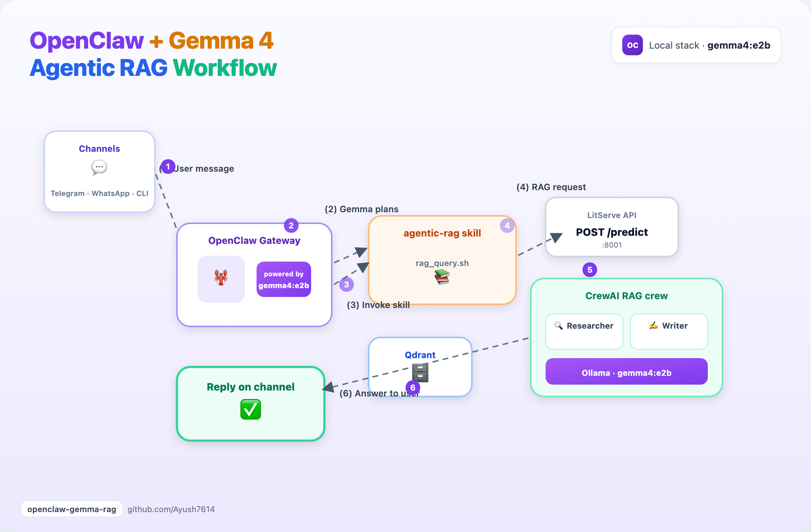Image resolution: width=811 pixels, height=532 pixels.
Task: Click the '(2) Gemma plans' label
Action: pyautogui.click(x=362, y=209)
